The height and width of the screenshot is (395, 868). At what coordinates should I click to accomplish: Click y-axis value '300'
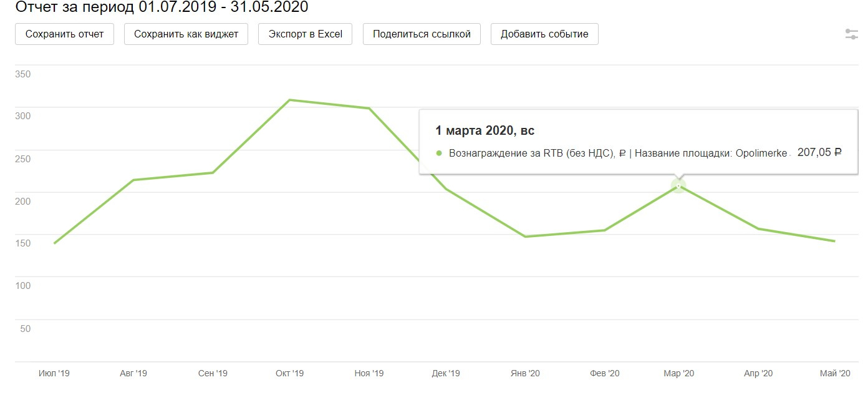click(x=22, y=116)
